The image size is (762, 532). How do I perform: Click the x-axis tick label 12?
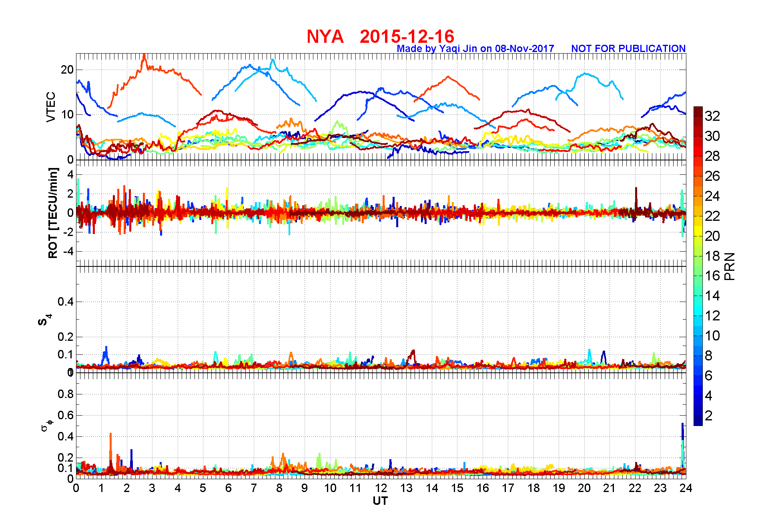381,488
